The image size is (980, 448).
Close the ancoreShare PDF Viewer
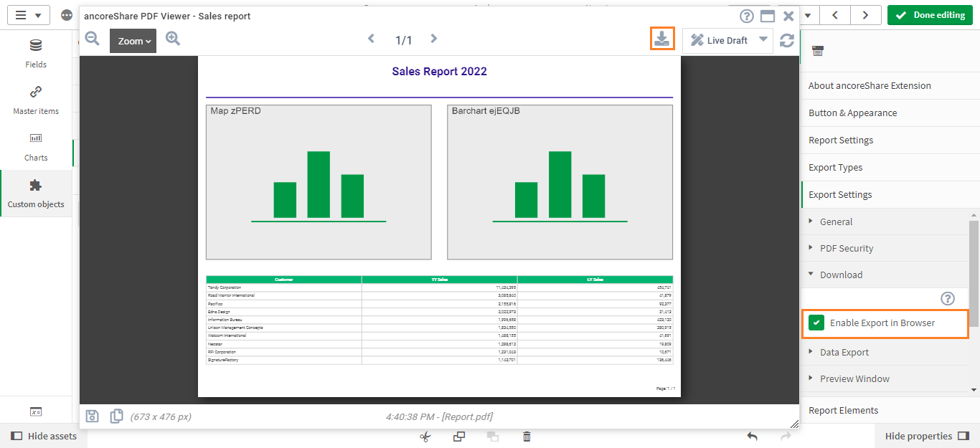pyautogui.click(x=788, y=16)
